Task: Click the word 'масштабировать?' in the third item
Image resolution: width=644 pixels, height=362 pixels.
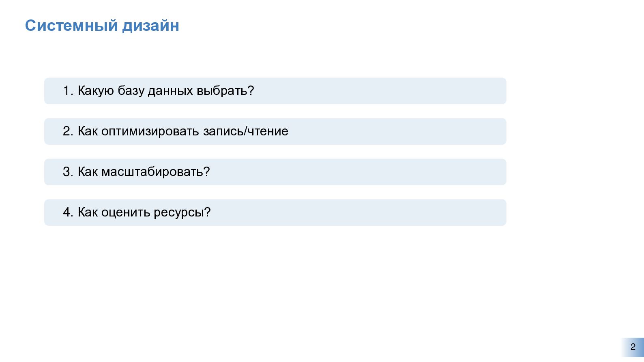Action: [156, 171]
